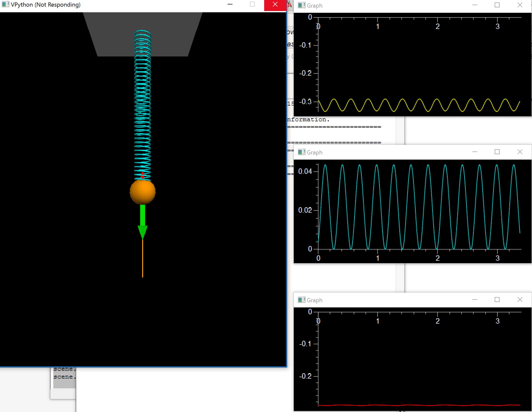Minimize the cyan curve Graph window
The height and width of the screenshot is (412, 532).
475,152
